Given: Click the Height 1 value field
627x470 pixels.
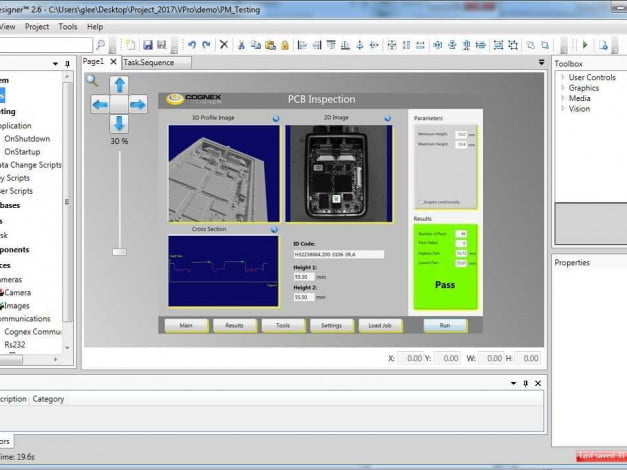Looking at the screenshot, I should (304, 277).
